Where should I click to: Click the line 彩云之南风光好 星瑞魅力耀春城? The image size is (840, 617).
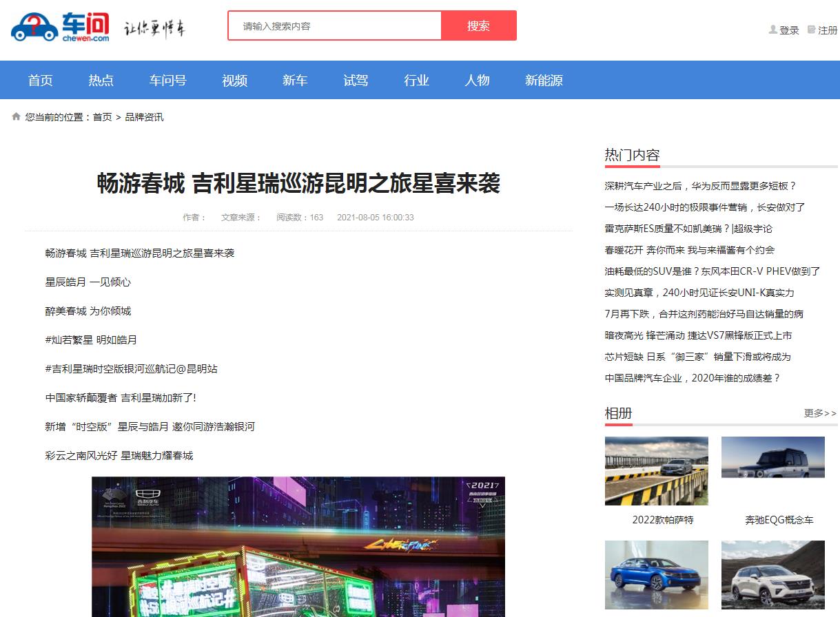[x=119, y=456]
